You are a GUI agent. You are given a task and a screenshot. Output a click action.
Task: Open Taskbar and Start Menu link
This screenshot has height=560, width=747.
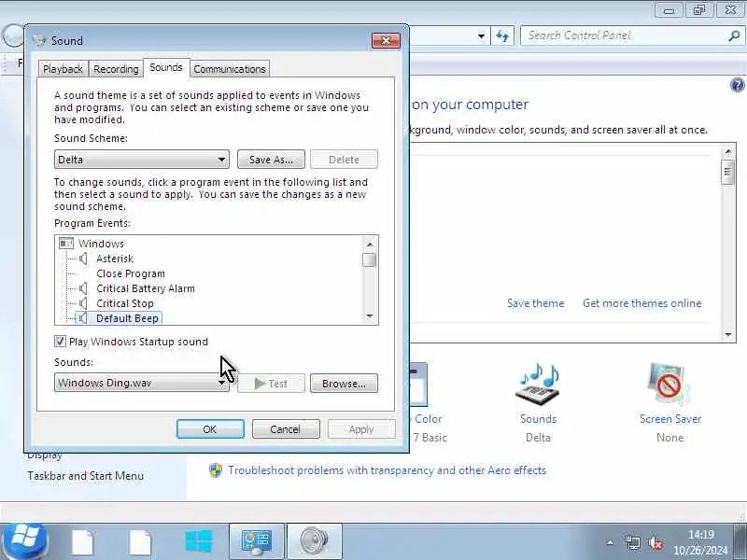[85, 476]
